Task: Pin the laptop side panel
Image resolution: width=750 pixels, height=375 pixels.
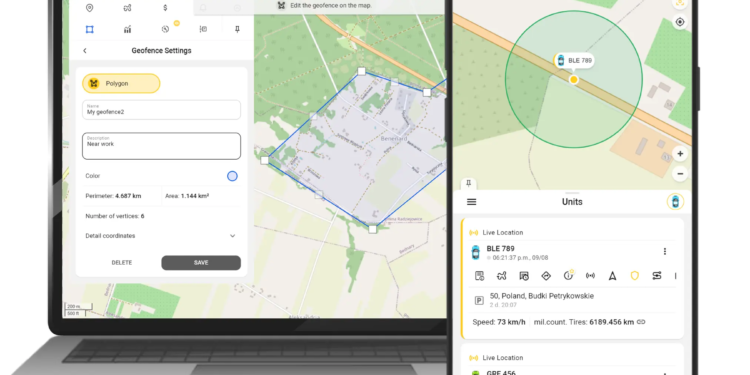Action: click(x=237, y=30)
